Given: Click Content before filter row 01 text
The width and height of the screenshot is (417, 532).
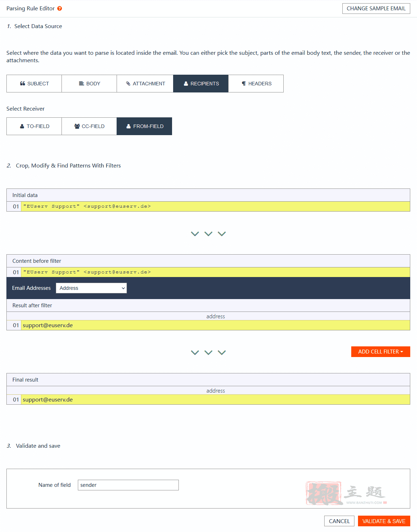Looking at the screenshot, I should 87,272.
